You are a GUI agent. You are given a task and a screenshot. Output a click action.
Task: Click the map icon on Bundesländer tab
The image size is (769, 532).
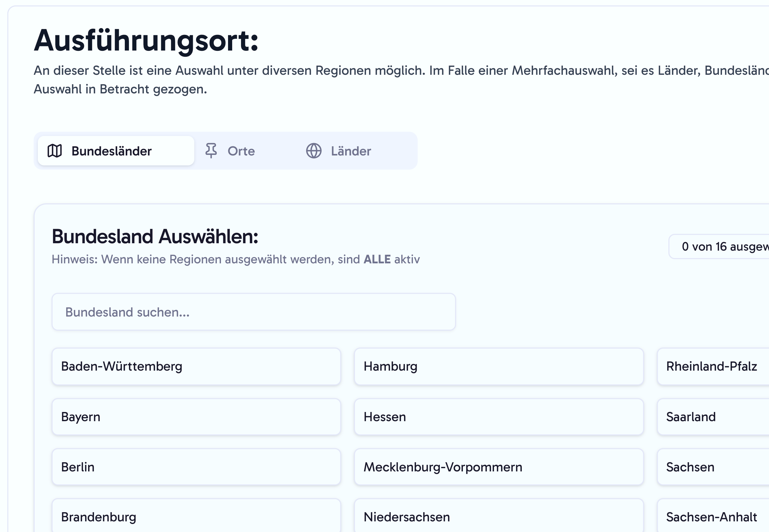[x=54, y=151]
